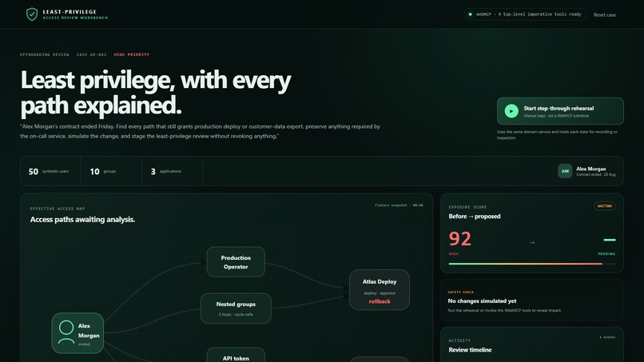The height and width of the screenshot is (362, 644).
Task: Click the WAITING status badge
Action: pyautogui.click(x=605, y=206)
